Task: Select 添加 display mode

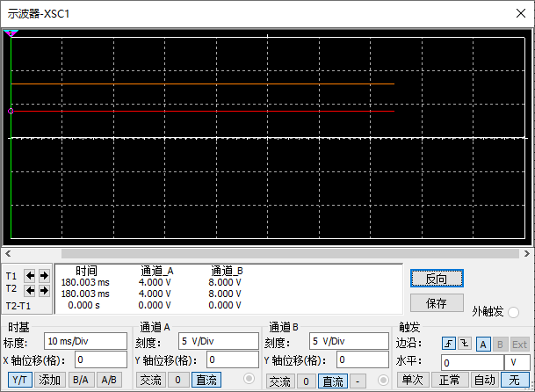Action: coord(49,380)
